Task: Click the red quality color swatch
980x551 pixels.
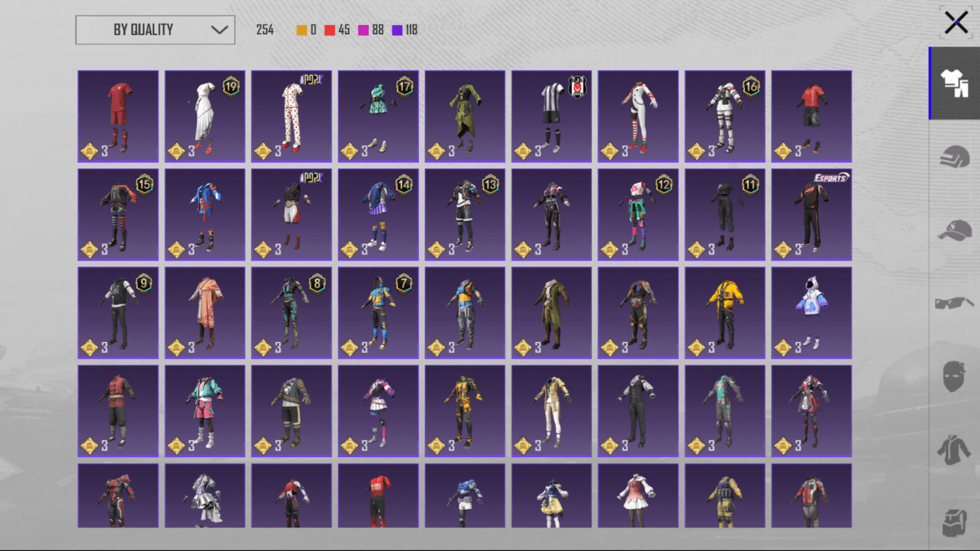Action: coord(330,30)
